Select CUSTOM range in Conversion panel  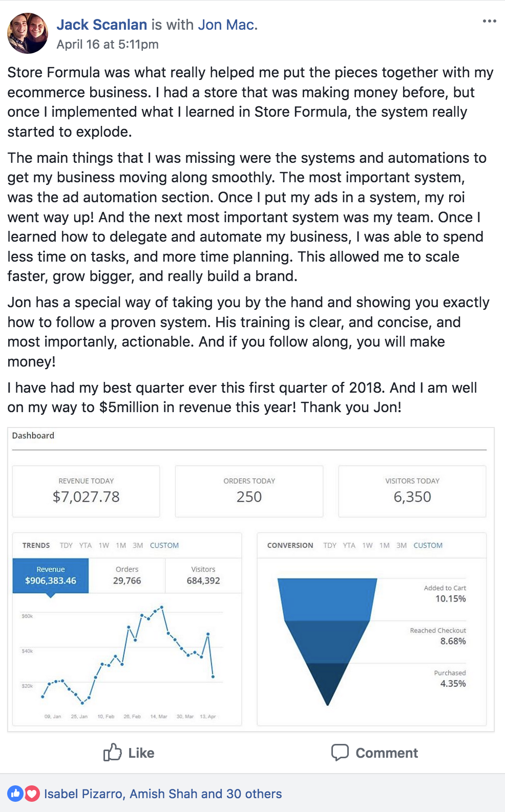click(428, 545)
